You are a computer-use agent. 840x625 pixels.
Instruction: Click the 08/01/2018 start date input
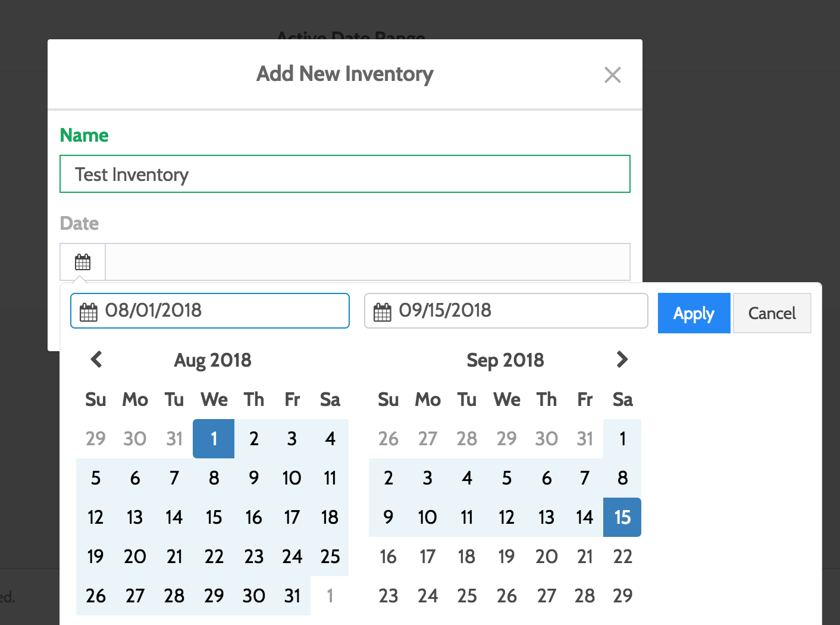click(x=210, y=311)
